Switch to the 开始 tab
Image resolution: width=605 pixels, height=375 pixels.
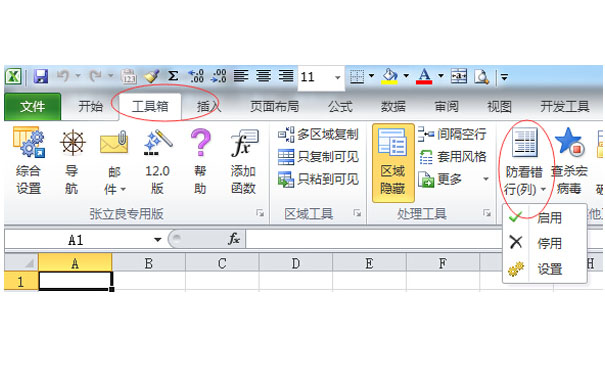pyautogui.click(x=91, y=106)
